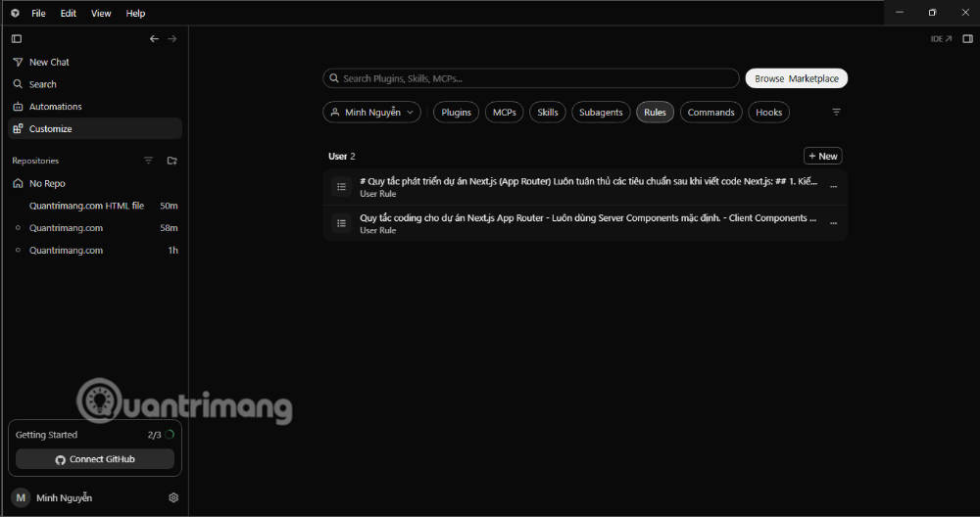Click list icon of 'Quy tắc coding' rule
This screenshot has height=517, width=980.
point(341,223)
